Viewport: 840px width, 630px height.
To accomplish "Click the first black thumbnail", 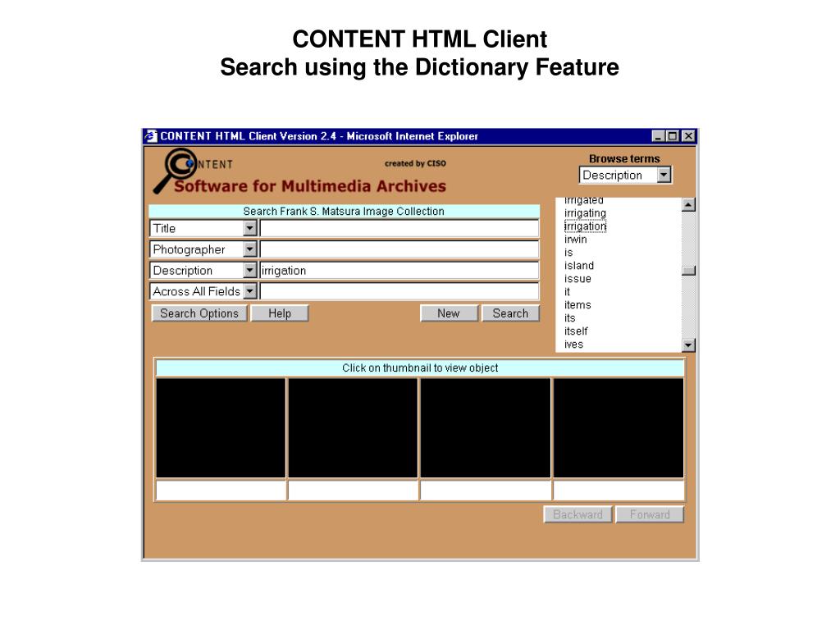I will pyautogui.click(x=221, y=428).
